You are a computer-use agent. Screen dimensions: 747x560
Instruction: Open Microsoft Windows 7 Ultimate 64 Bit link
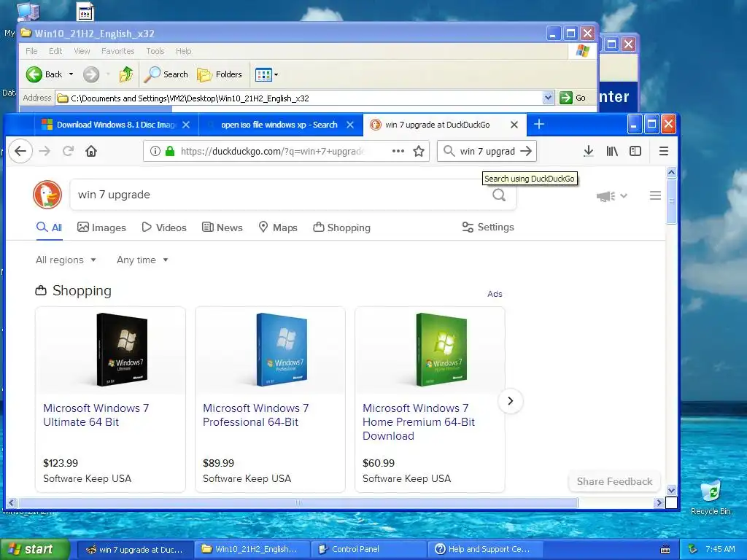(x=96, y=415)
